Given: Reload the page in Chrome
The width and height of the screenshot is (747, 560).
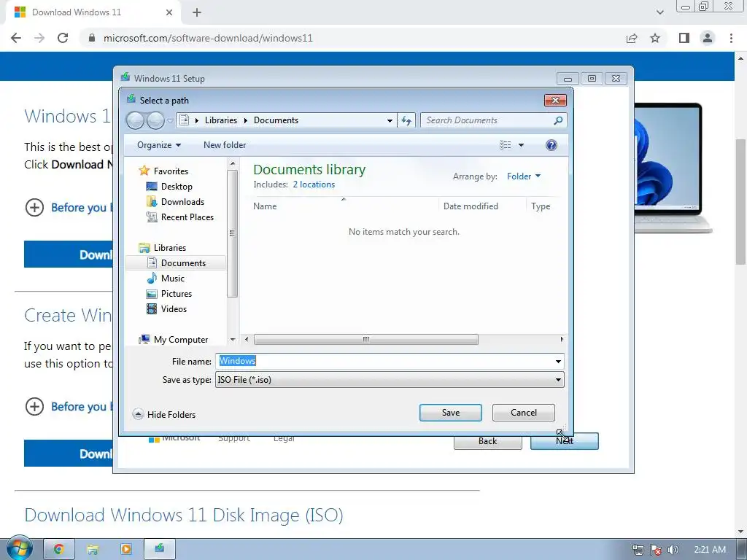Looking at the screenshot, I should tap(63, 38).
